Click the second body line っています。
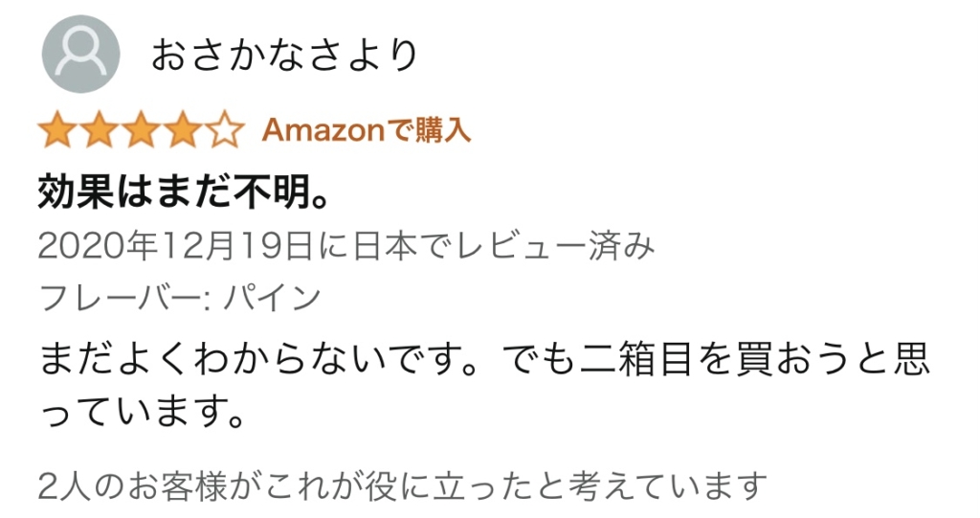This screenshot has height=518, width=980. [x=142, y=413]
